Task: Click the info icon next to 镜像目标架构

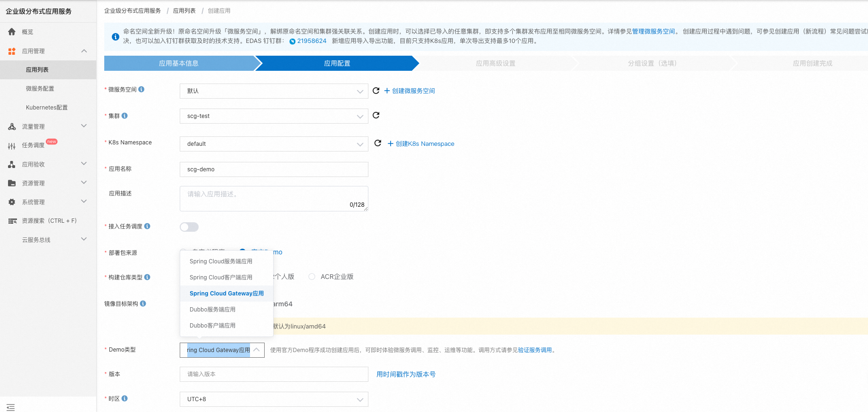Action: 143,303
